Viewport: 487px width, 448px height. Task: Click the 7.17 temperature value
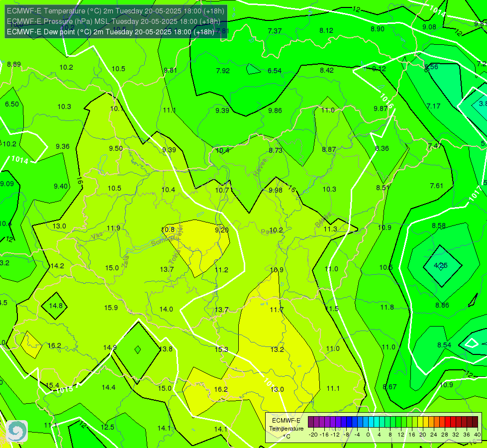point(433,107)
